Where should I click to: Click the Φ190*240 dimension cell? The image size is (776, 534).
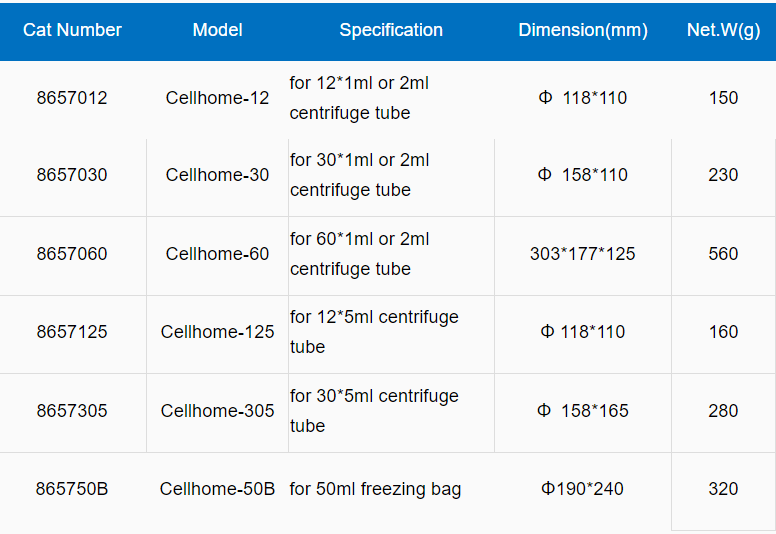point(582,489)
